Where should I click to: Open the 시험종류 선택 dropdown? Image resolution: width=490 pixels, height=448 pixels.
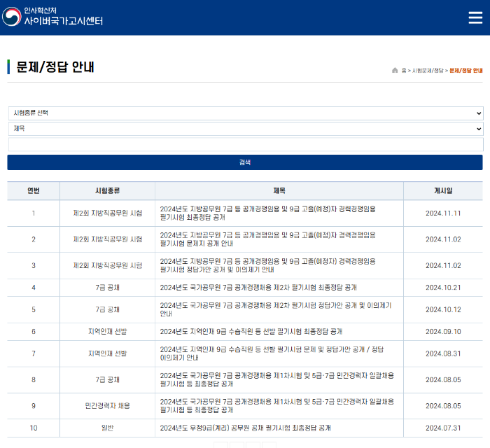click(x=246, y=113)
